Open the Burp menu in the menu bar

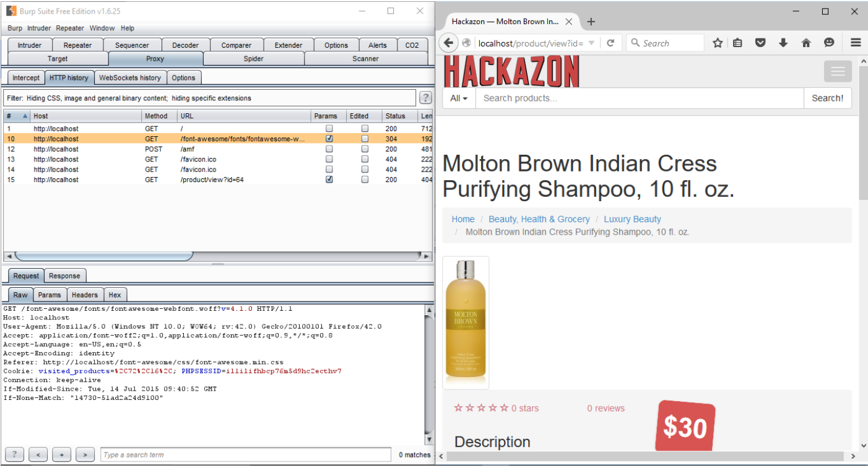[14, 28]
